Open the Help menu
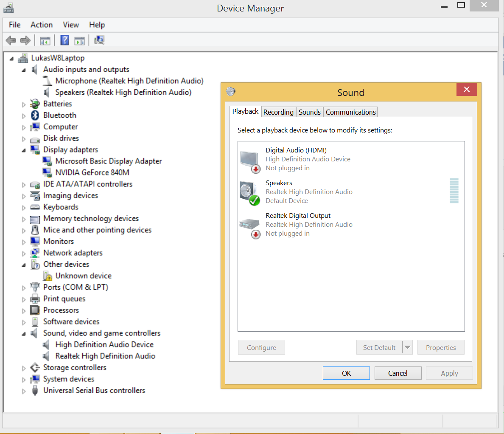This screenshot has width=504, height=434. 97,25
